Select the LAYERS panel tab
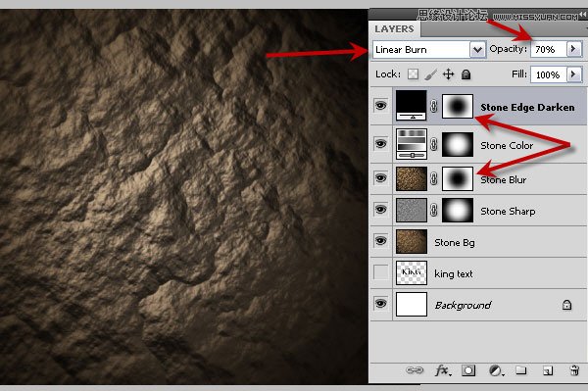Screen dimensions: 588x391 pos(395,28)
